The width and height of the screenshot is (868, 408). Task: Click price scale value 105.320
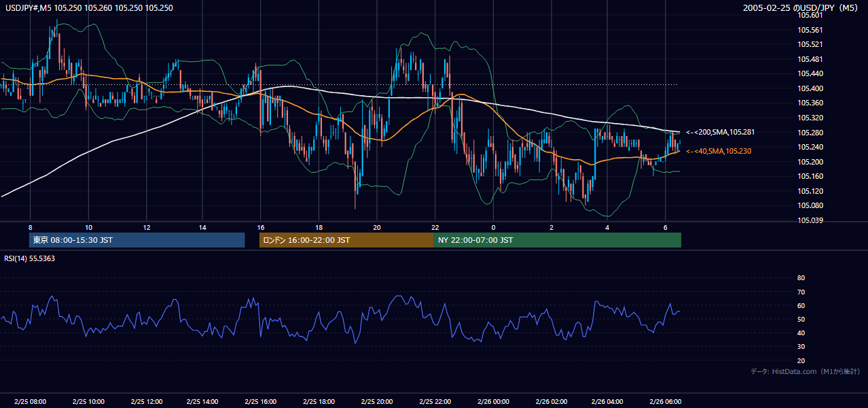point(810,118)
